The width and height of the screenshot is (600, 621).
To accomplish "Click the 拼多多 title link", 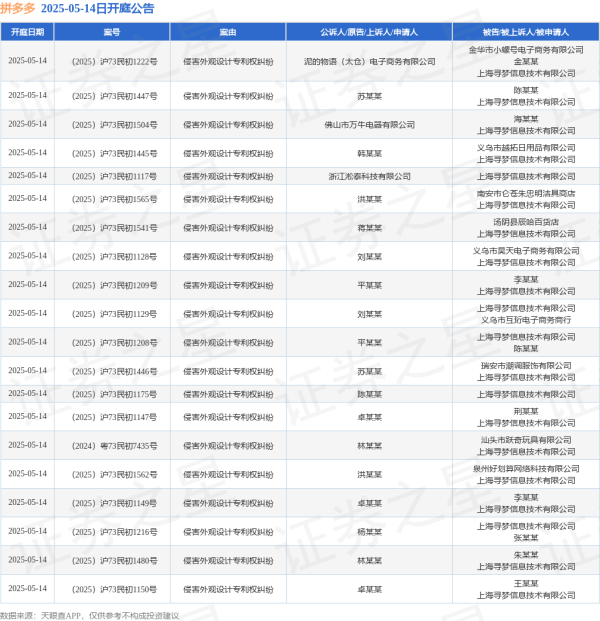I will 18,8.
